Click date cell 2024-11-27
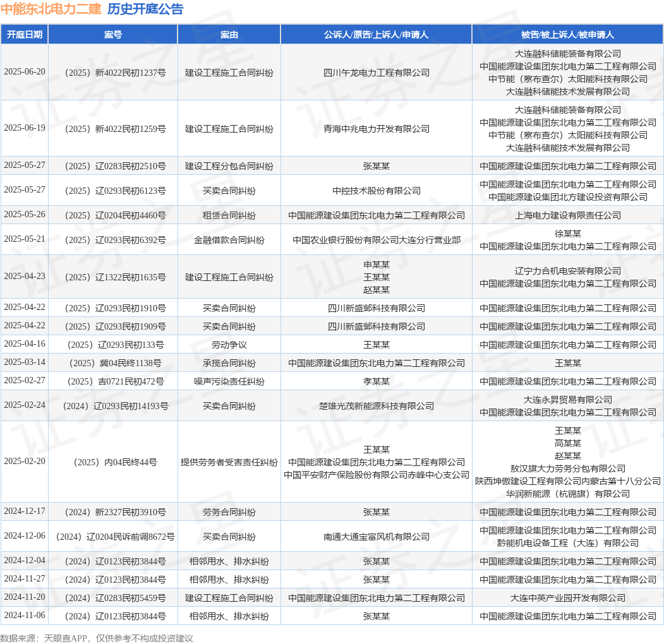This screenshot has width=664, height=644. click(x=25, y=578)
